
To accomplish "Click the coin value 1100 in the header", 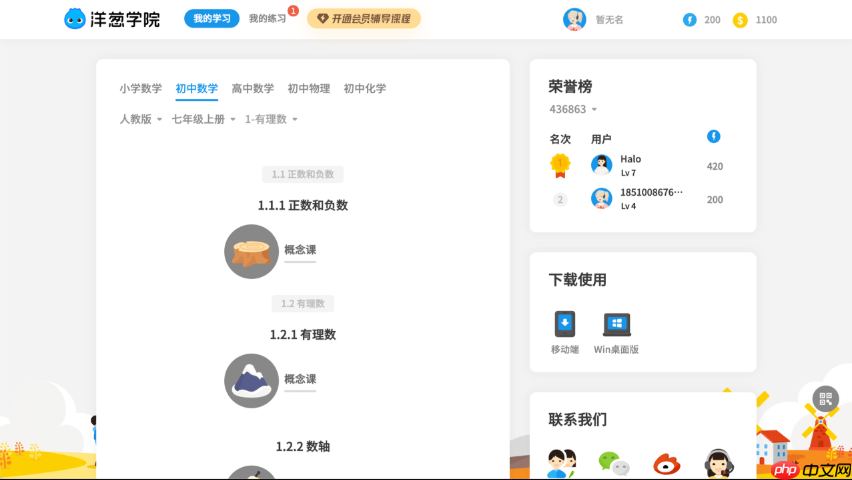I will coord(766,20).
